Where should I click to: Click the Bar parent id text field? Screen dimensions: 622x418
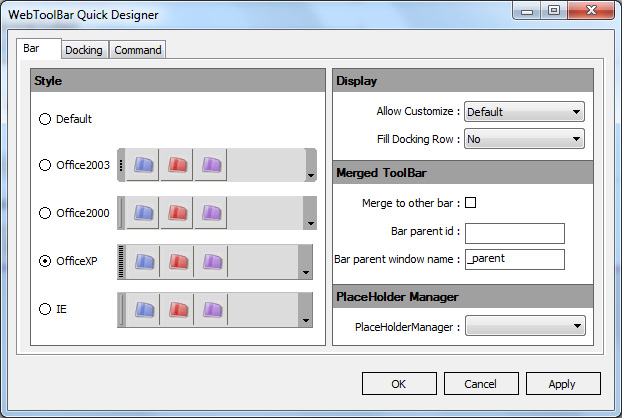click(x=515, y=233)
